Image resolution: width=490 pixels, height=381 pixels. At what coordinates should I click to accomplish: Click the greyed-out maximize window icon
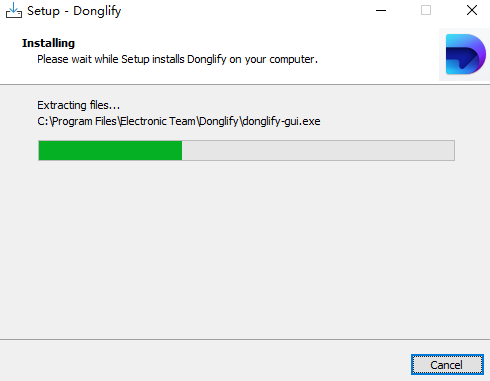coord(426,10)
